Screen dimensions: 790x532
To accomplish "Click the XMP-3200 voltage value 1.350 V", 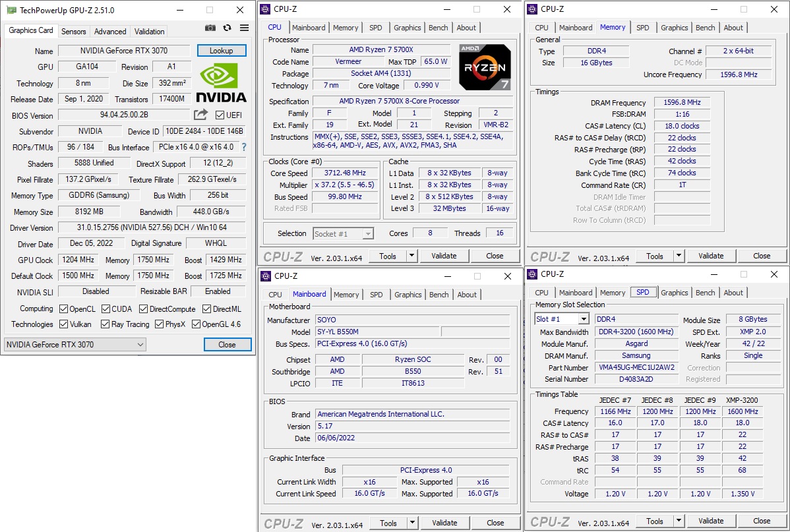I will [x=743, y=494].
